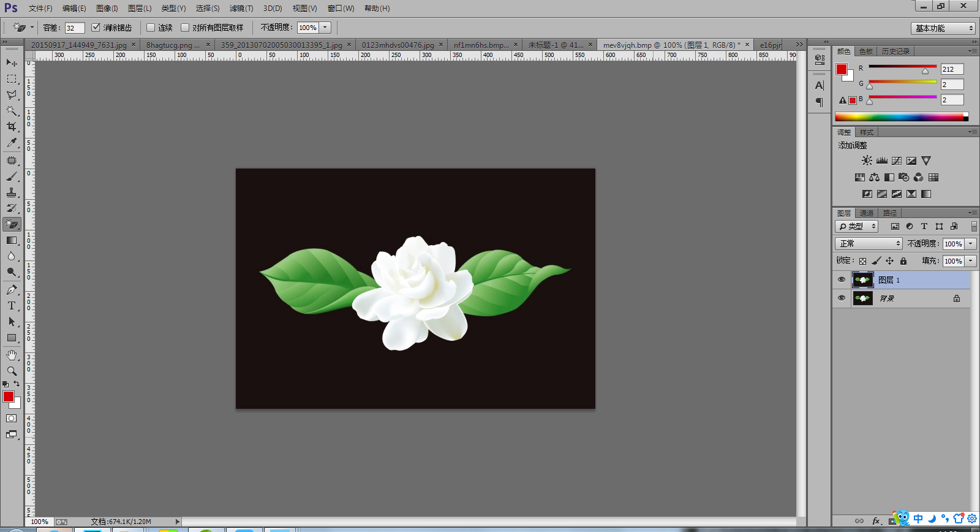Screen dimensions: 980x532
Task: Switch to the 通道 tab
Action: (867, 213)
